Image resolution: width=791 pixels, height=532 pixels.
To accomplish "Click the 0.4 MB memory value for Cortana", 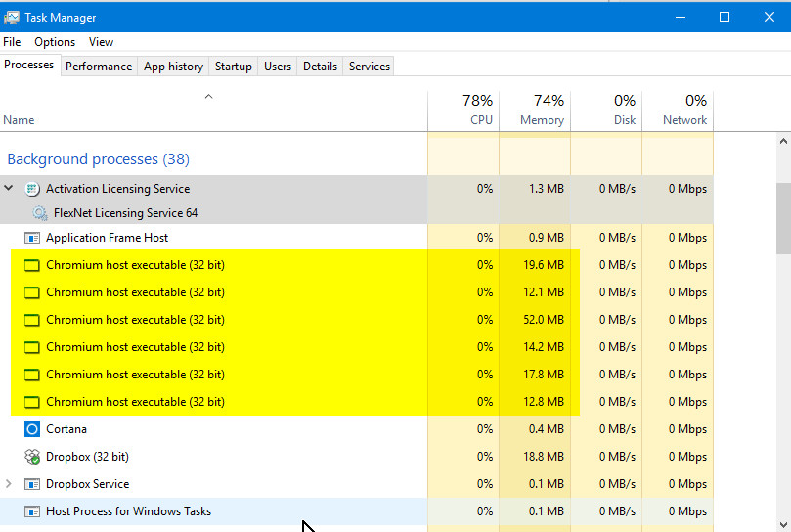I will click(546, 429).
